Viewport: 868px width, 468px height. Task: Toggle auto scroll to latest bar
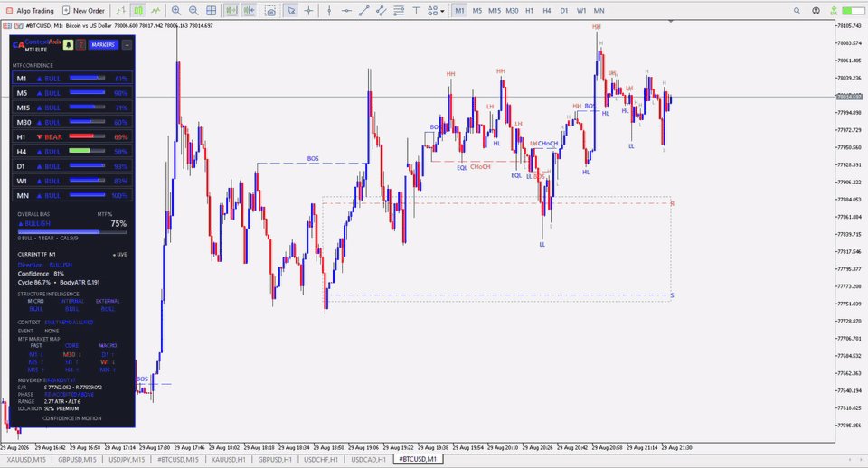[231, 11]
